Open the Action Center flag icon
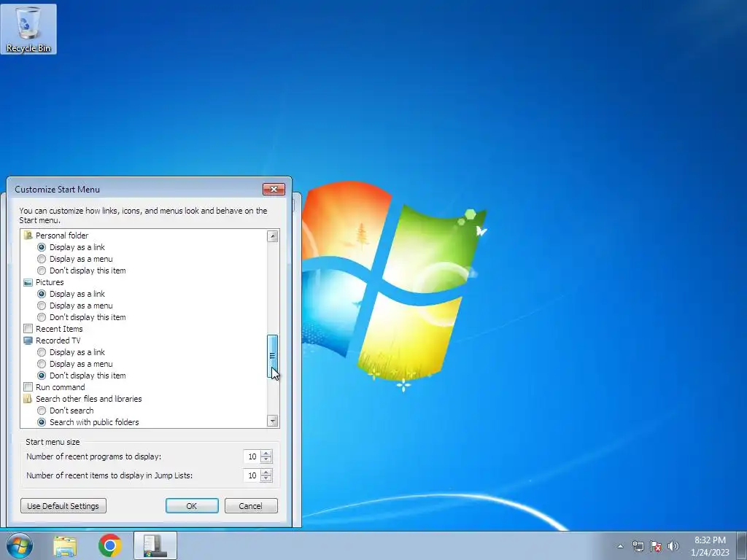The height and width of the screenshot is (560, 747). click(x=656, y=546)
